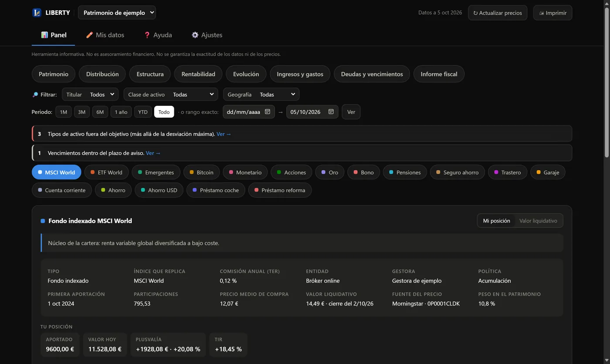Click the Ver button for date range
Screen dimensions: 610x364
(351, 112)
